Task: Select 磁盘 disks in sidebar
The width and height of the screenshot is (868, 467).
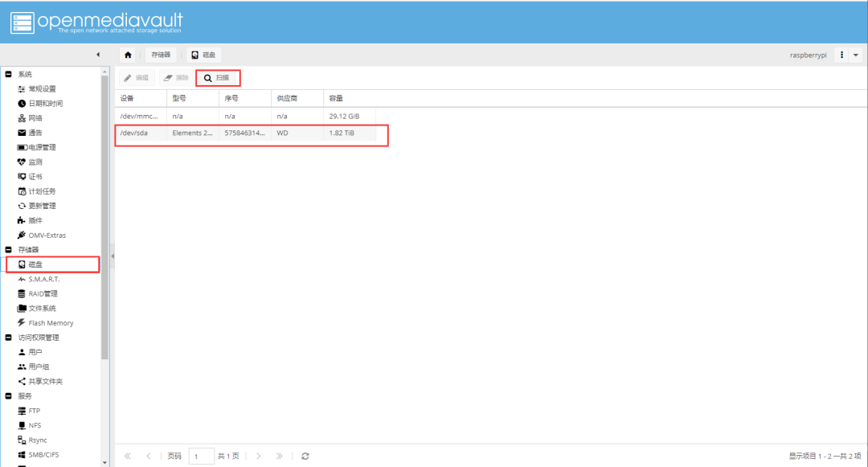Action: [35, 264]
